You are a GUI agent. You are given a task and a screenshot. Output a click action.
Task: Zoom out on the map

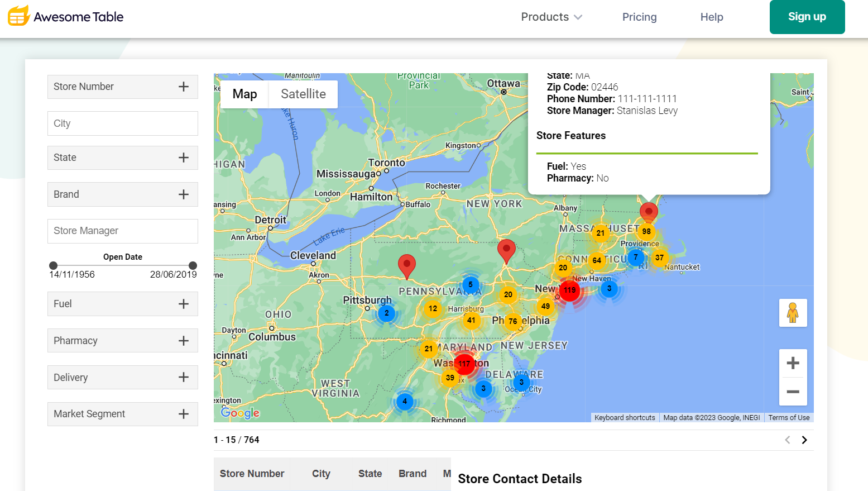click(793, 392)
